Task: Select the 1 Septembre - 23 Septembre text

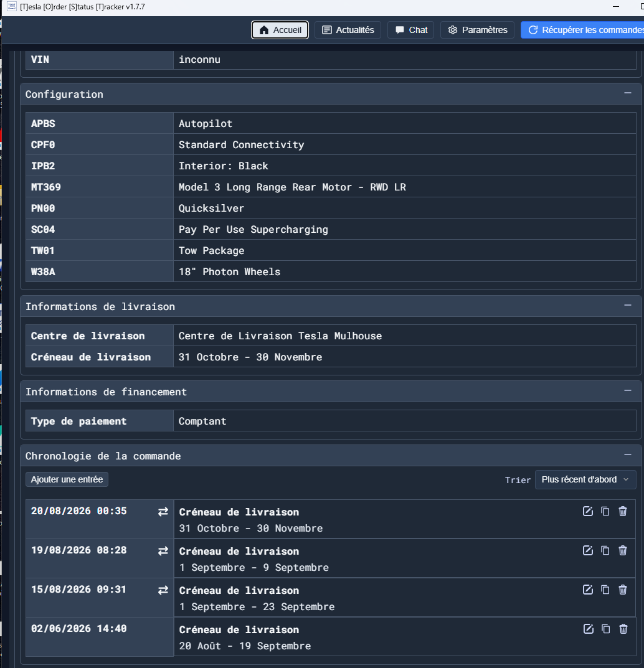Action: (x=257, y=606)
